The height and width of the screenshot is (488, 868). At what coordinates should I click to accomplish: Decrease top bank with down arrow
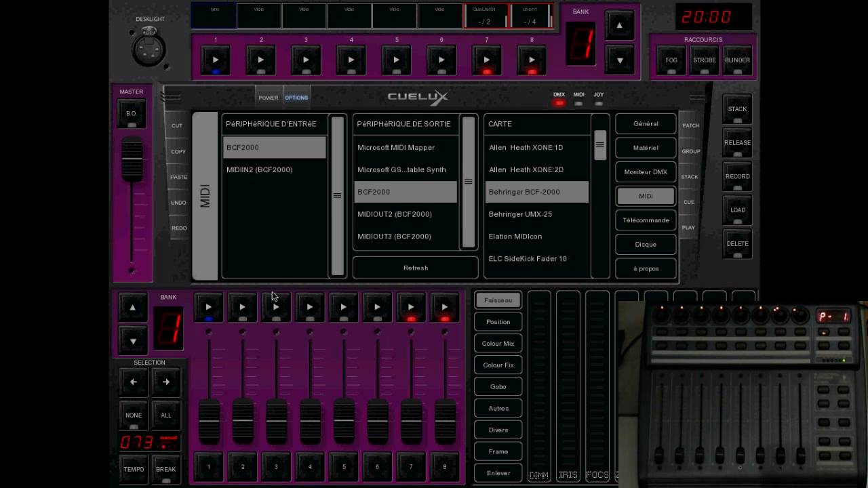point(619,60)
